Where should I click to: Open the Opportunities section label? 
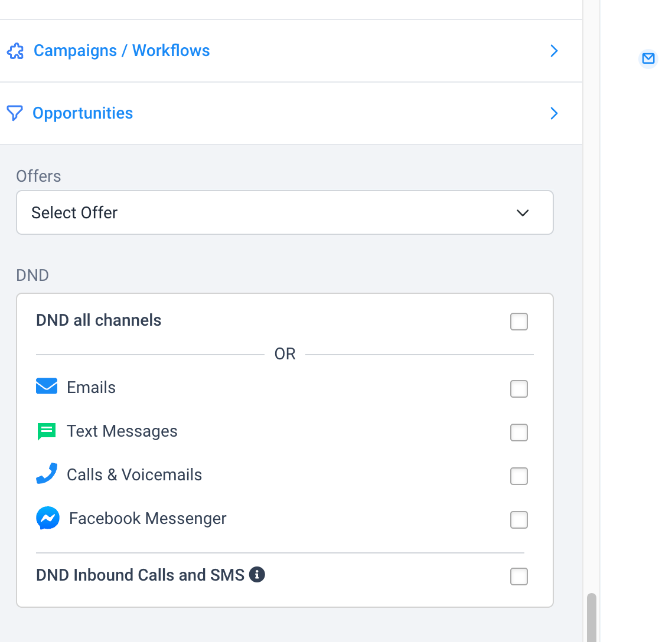pyautogui.click(x=83, y=113)
